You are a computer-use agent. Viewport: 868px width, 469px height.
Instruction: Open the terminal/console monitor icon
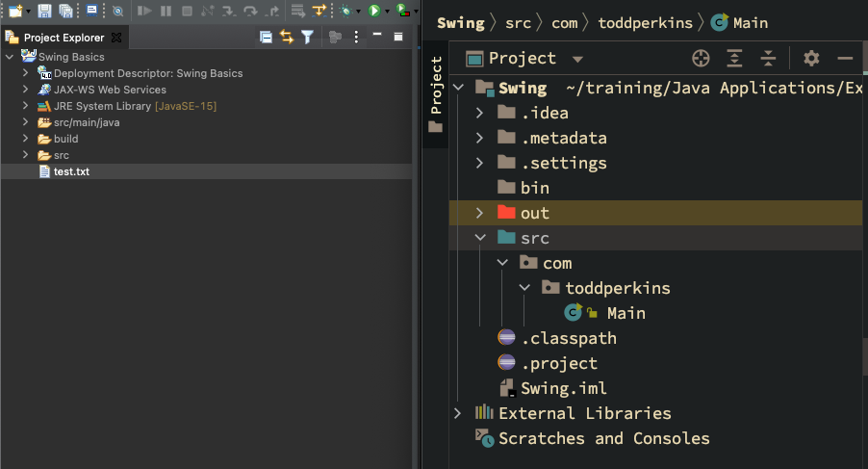91,11
